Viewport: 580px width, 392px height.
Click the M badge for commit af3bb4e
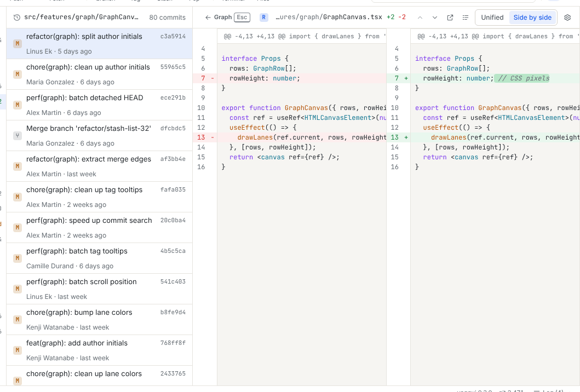coord(18,166)
